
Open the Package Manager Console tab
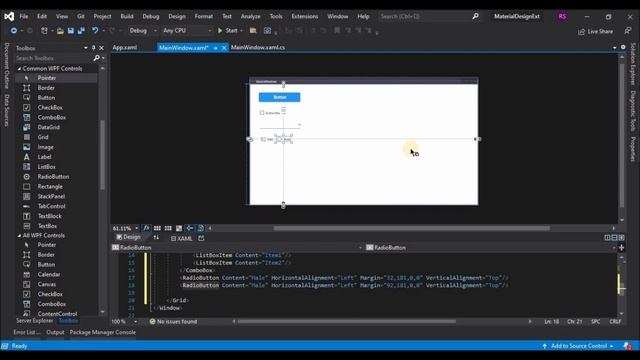(x=103, y=332)
